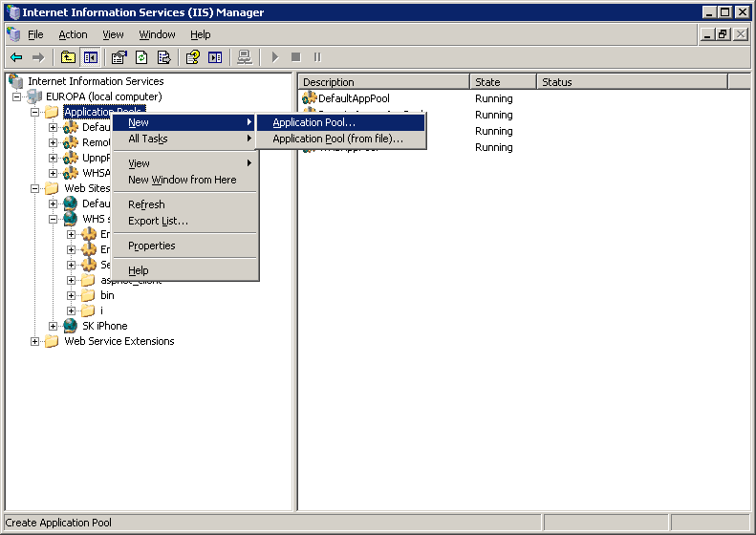Select the DefaultAppPool row in list
Screen dimensions: 756x535
click(x=354, y=98)
